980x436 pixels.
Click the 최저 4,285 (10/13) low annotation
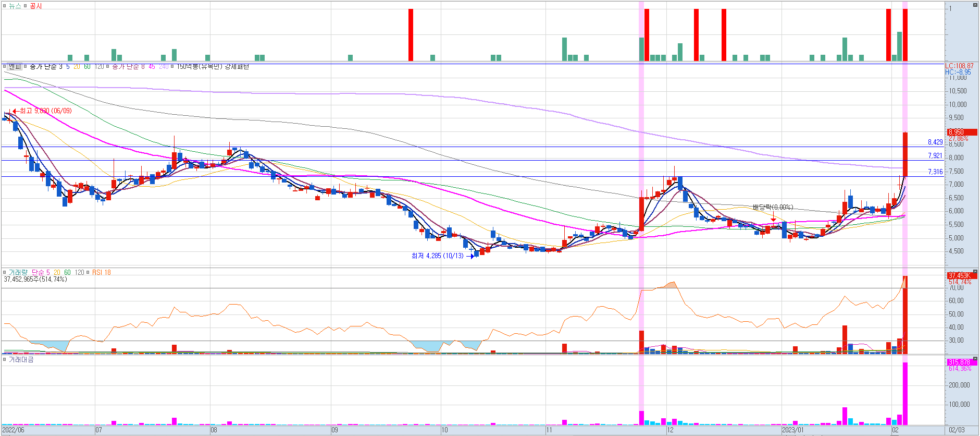pyautogui.click(x=437, y=256)
